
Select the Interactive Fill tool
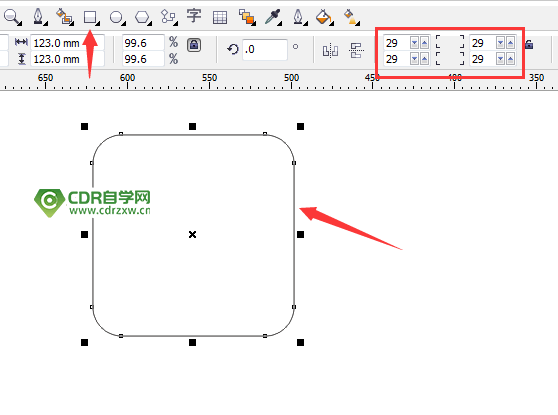pos(351,17)
